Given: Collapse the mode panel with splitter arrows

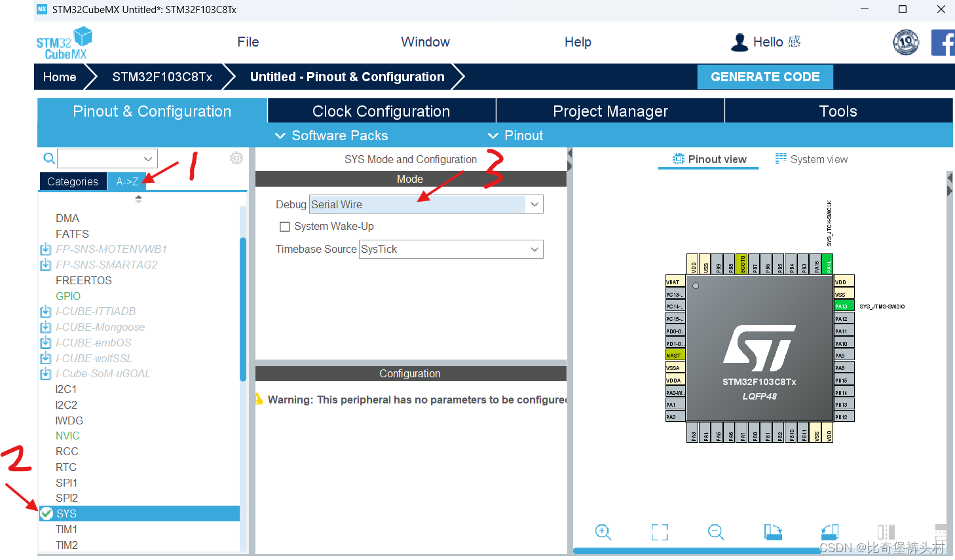Looking at the screenshot, I should pos(569,160).
